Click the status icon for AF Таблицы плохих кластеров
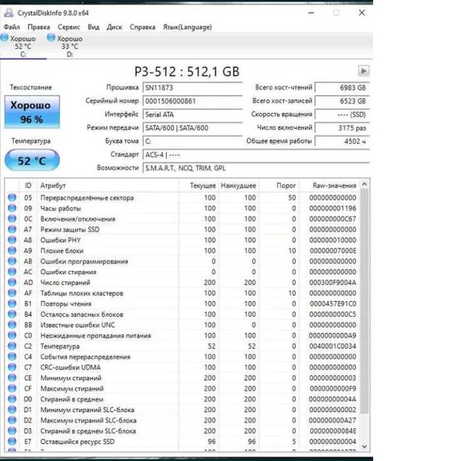Image resolution: width=476 pixels, height=461 pixels. tap(12, 293)
